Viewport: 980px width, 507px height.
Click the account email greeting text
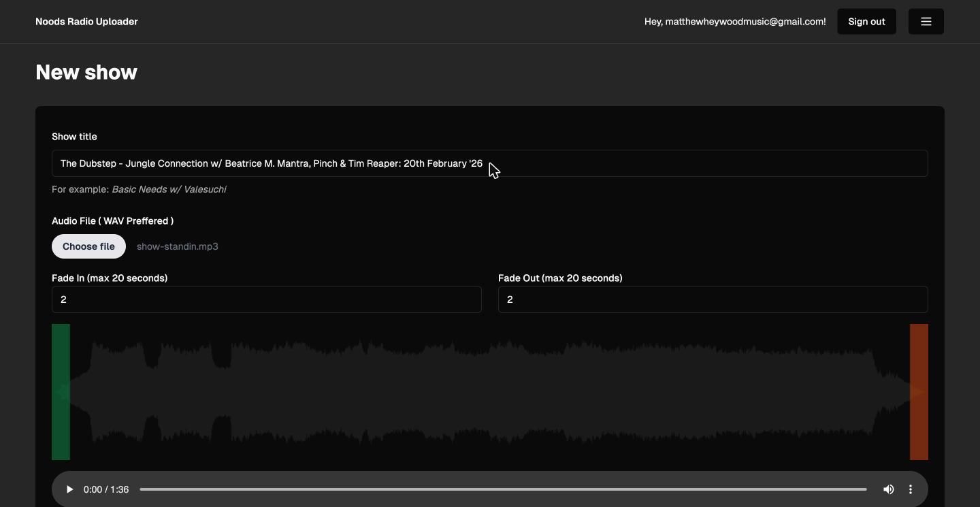(x=735, y=22)
